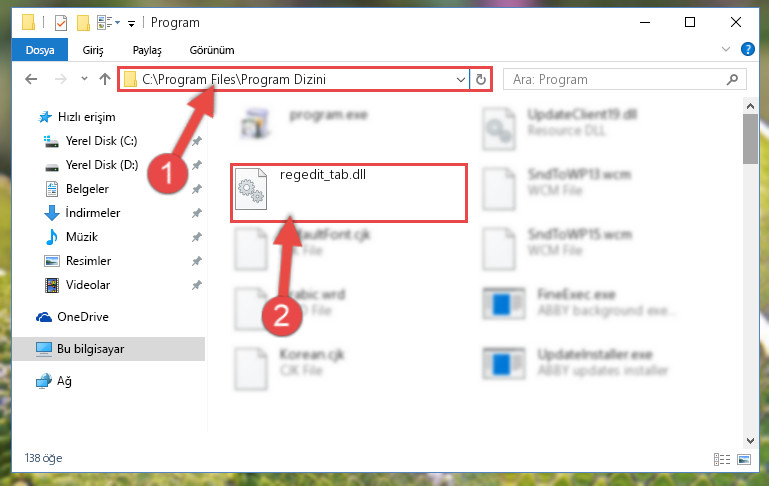Toggle the pin next to Müzik
This screenshot has height=486, width=769.
point(197,237)
